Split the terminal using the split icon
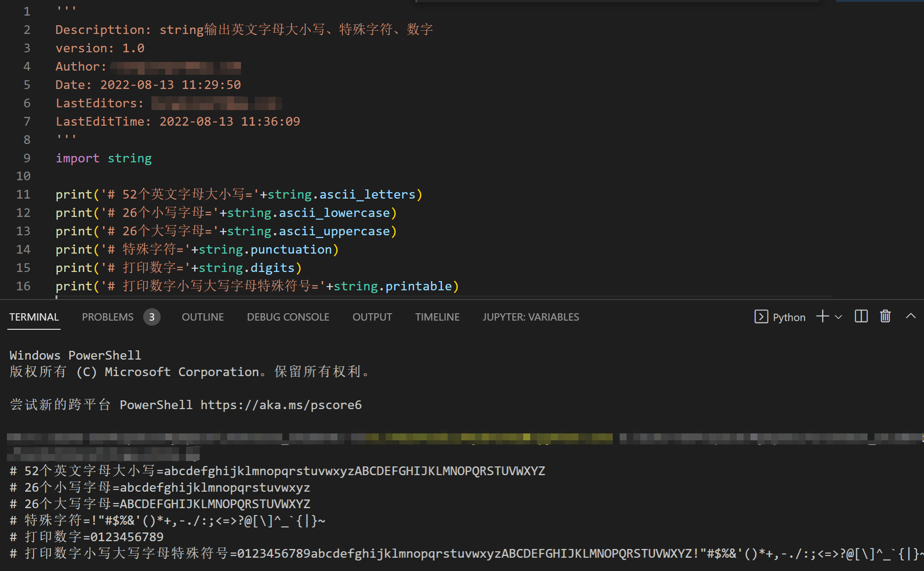The image size is (924, 571). click(x=861, y=316)
